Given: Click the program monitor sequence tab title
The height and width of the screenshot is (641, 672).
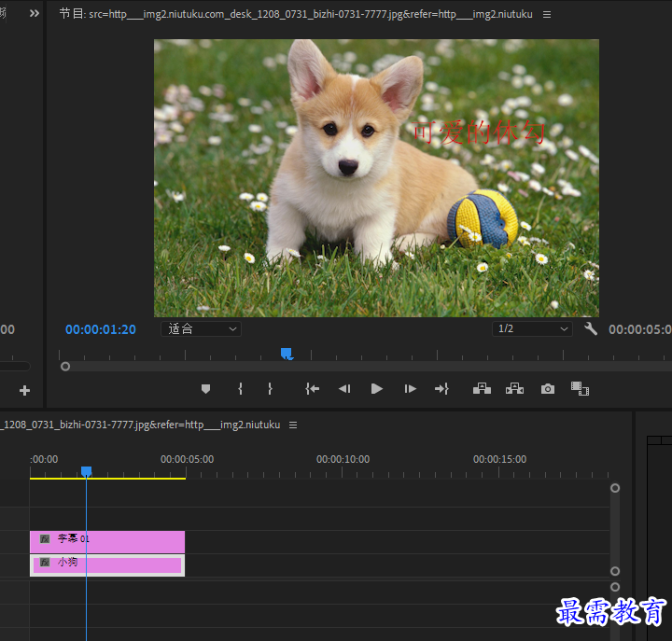Looking at the screenshot, I should click(296, 14).
